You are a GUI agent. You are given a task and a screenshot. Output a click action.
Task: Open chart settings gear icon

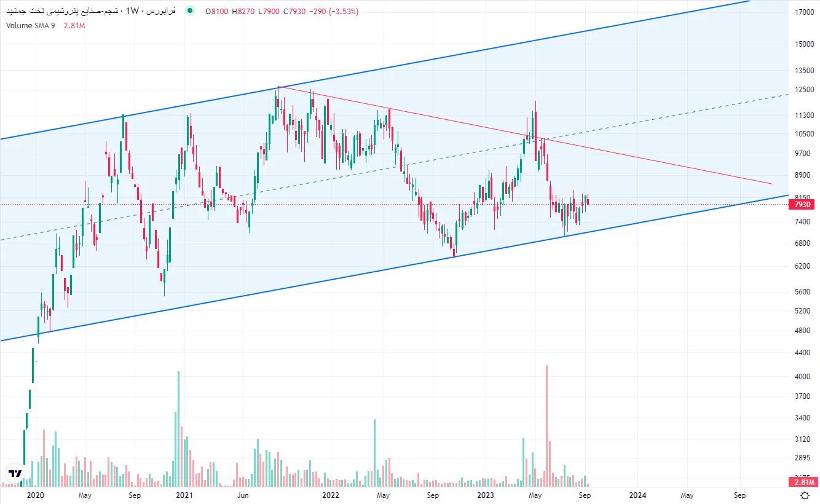[x=805, y=495]
